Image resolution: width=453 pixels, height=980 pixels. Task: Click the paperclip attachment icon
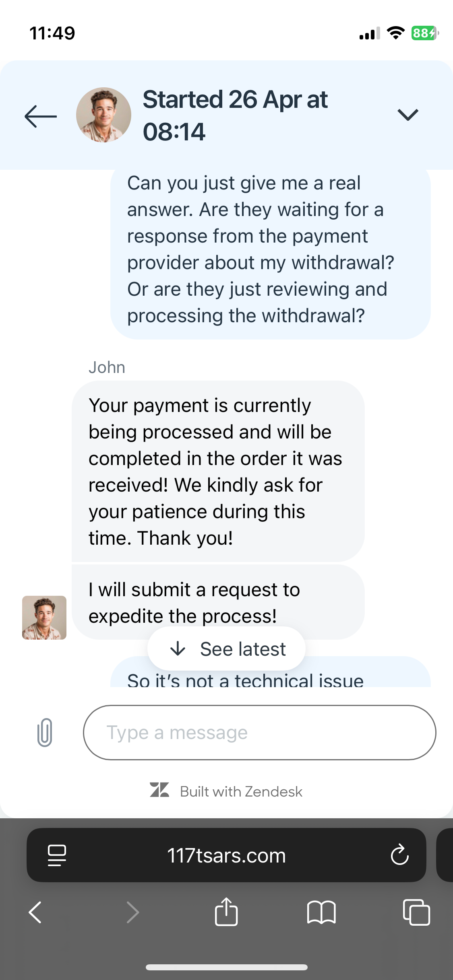tap(45, 732)
